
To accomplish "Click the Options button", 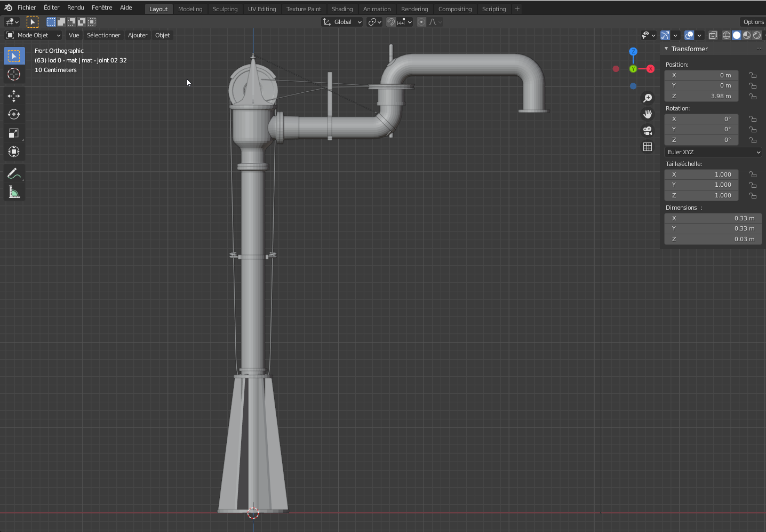I will point(753,22).
